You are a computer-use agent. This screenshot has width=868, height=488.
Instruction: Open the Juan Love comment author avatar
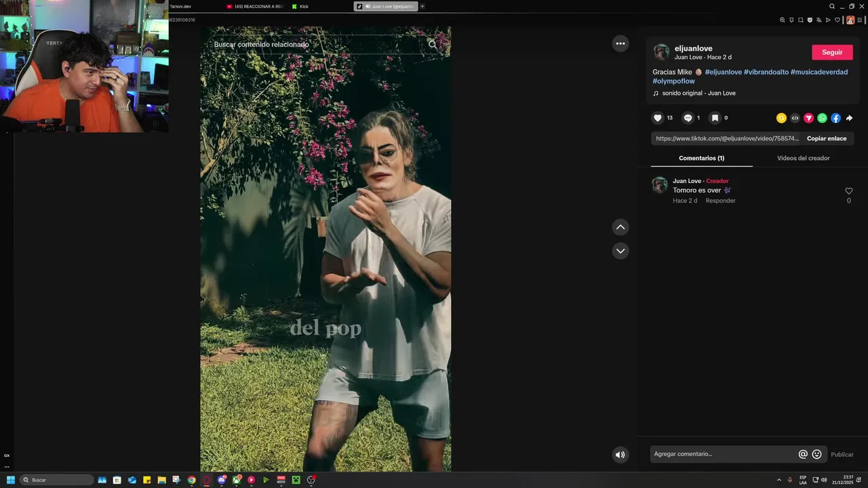(x=660, y=185)
